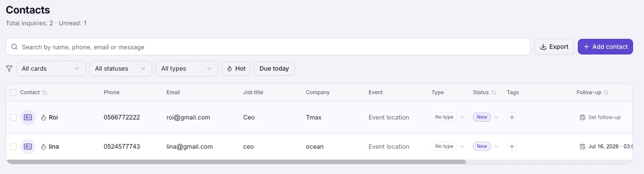Click the Event column header
644x174 pixels.
(376, 92)
